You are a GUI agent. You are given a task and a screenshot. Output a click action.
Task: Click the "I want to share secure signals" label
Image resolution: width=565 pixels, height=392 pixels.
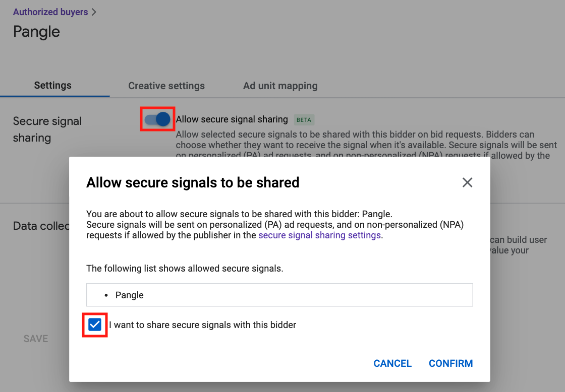click(202, 324)
